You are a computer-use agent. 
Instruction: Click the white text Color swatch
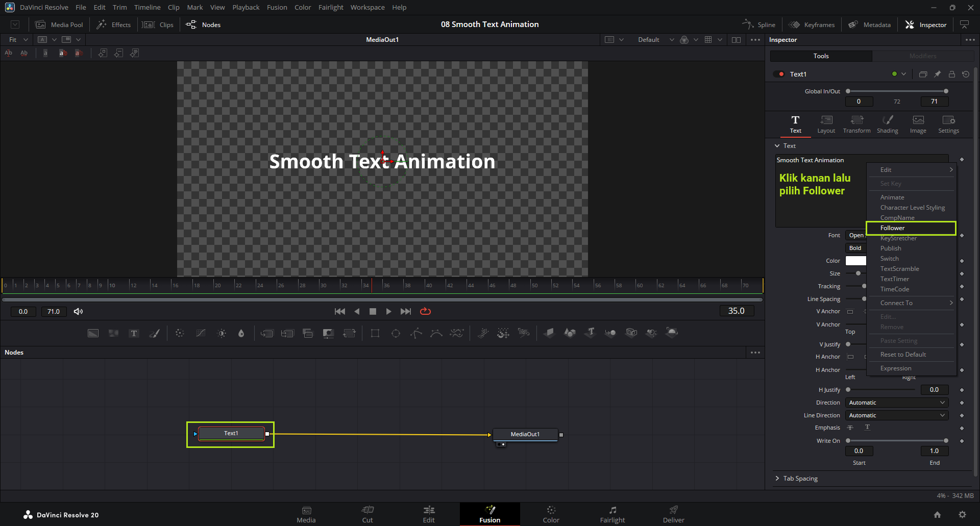click(x=855, y=261)
